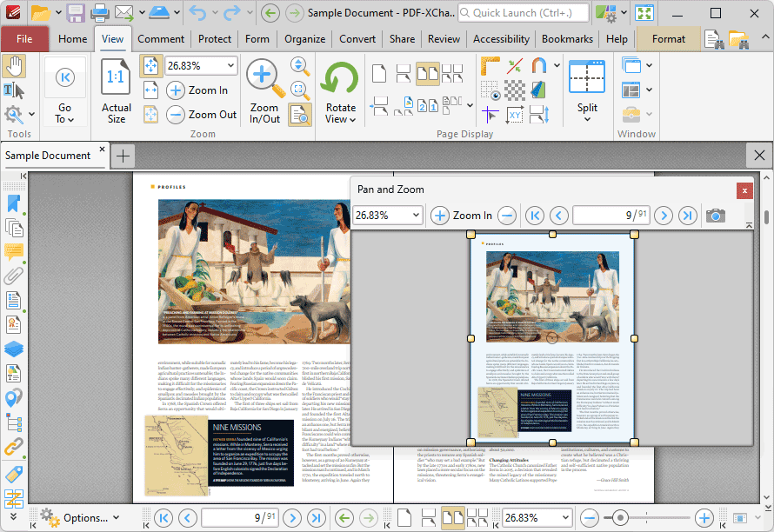The width and height of the screenshot is (774, 532).
Task: Go to next page in Pan and Zoom
Action: 664,216
